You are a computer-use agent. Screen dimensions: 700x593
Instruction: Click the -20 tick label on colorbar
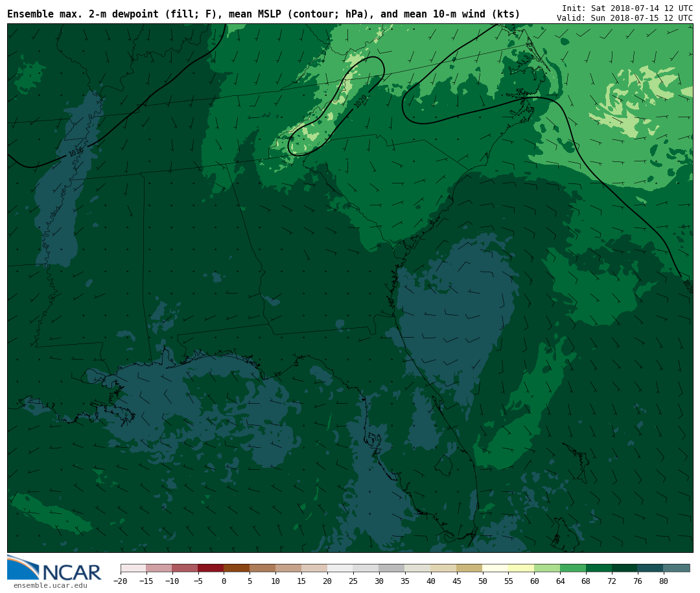(x=120, y=581)
